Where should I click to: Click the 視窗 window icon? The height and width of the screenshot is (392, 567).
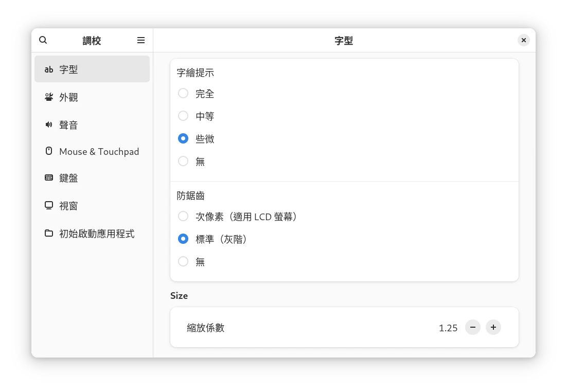[49, 206]
